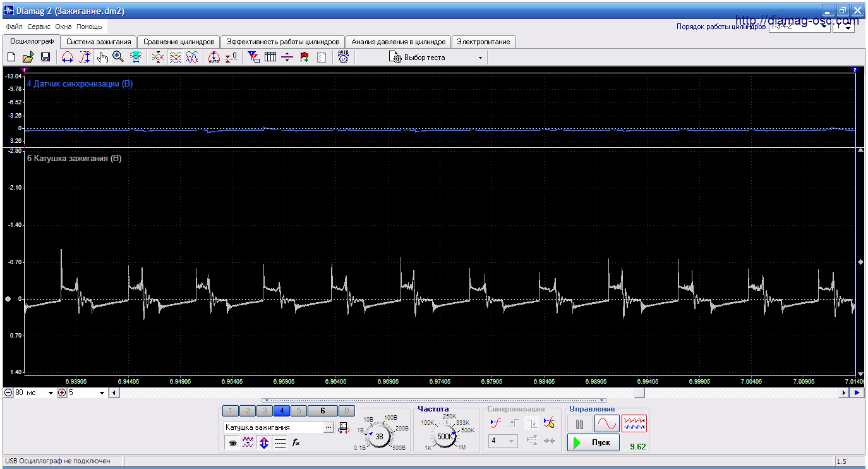Select channel 3 button
This screenshot has width=868, height=469.
coord(265,411)
